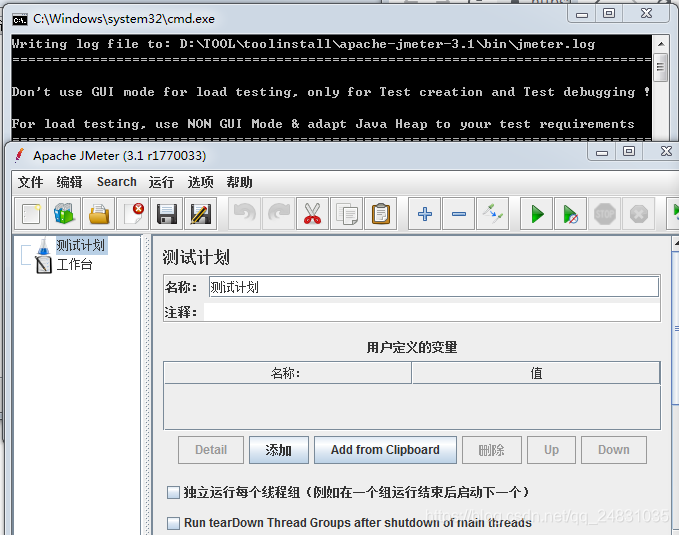Click the Undo arrow icon
The width and height of the screenshot is (679, 535).
click(x=245, y=214)
